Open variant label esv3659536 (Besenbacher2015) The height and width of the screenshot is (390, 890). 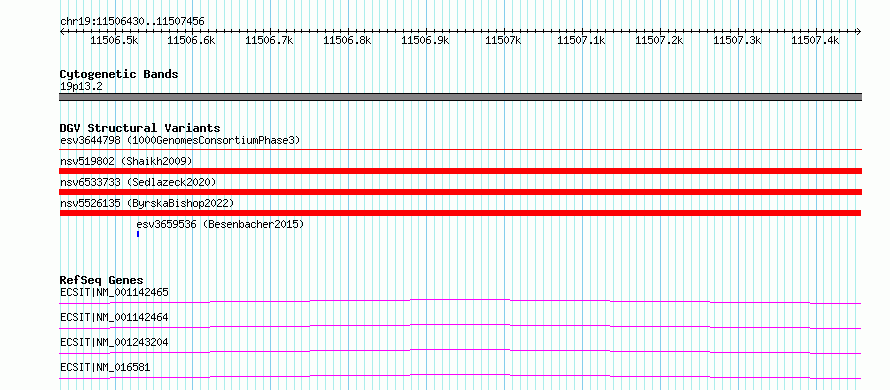(220, 224)
